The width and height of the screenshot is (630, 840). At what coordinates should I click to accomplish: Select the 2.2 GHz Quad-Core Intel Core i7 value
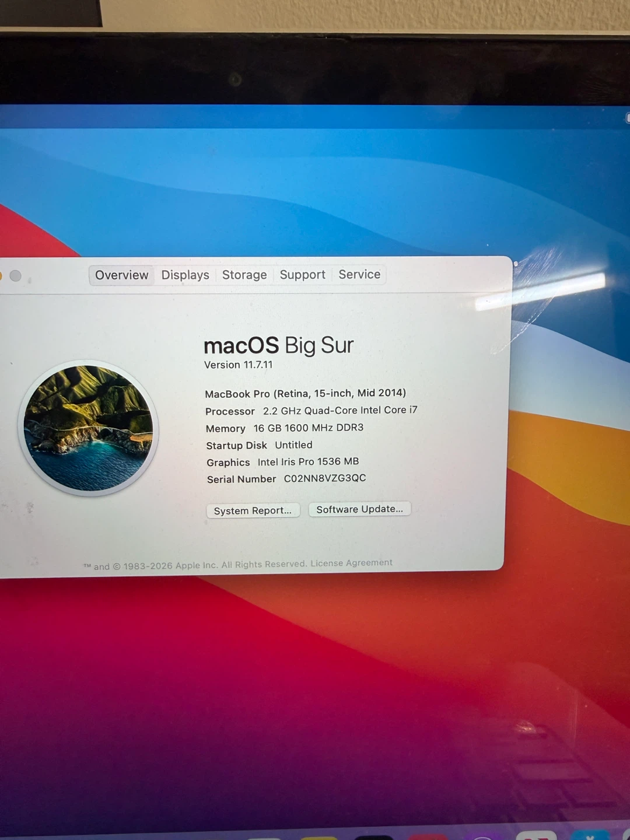pyautogui.click(x=340, y=410)
